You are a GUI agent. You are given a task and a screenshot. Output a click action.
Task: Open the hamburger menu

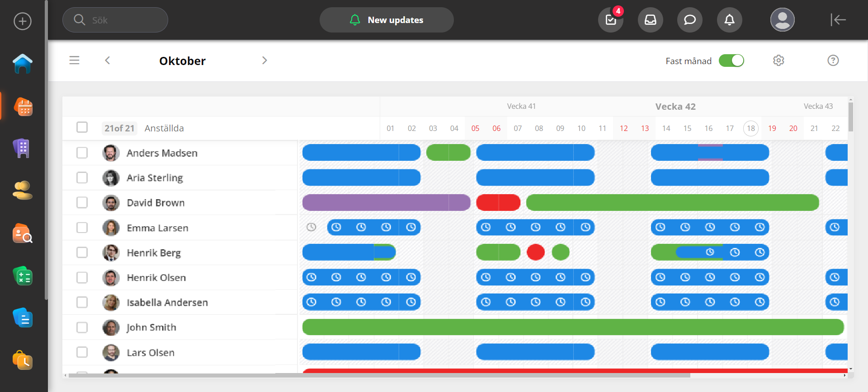coord(74,61)
